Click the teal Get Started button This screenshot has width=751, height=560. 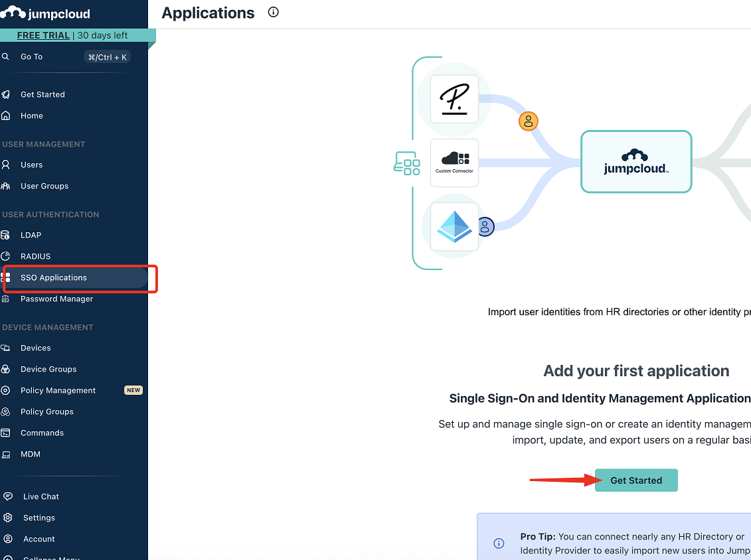coord(636,480)
